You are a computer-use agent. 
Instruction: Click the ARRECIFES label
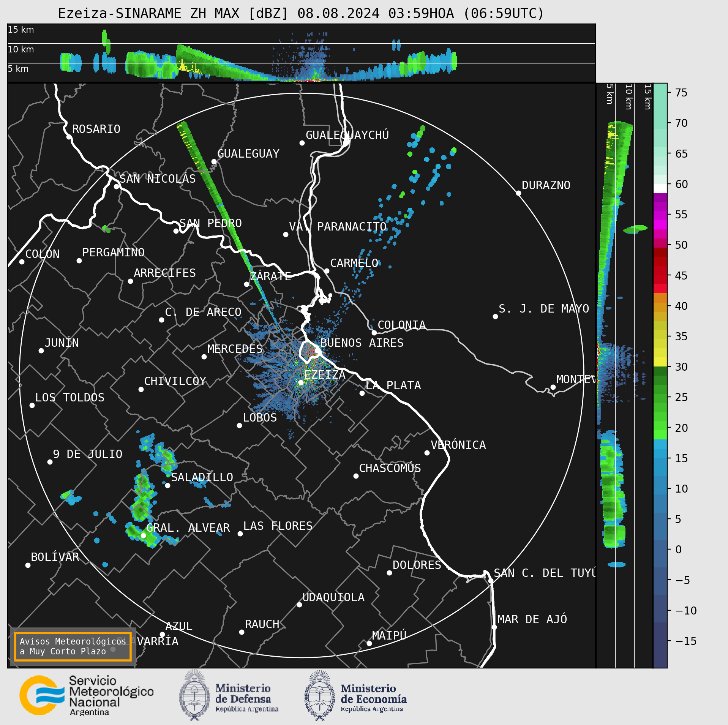165,273
